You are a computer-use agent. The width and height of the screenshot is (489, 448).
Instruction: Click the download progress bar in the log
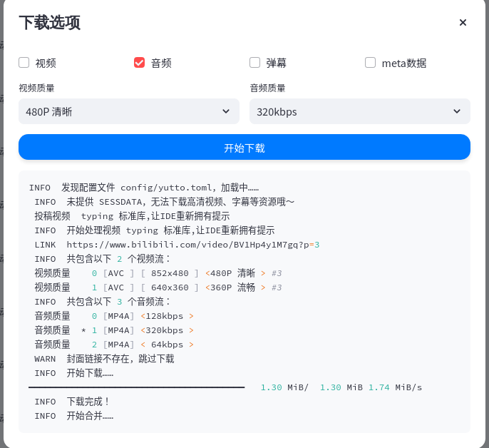(137, 387)
